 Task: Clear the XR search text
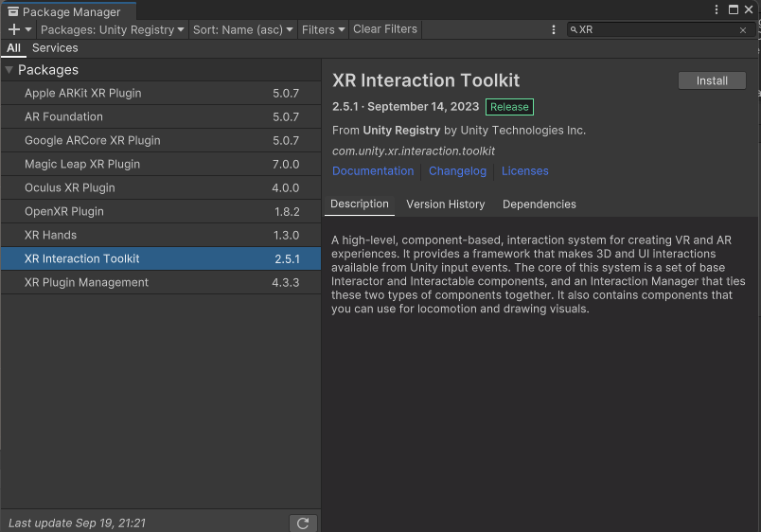pos(743,30)
